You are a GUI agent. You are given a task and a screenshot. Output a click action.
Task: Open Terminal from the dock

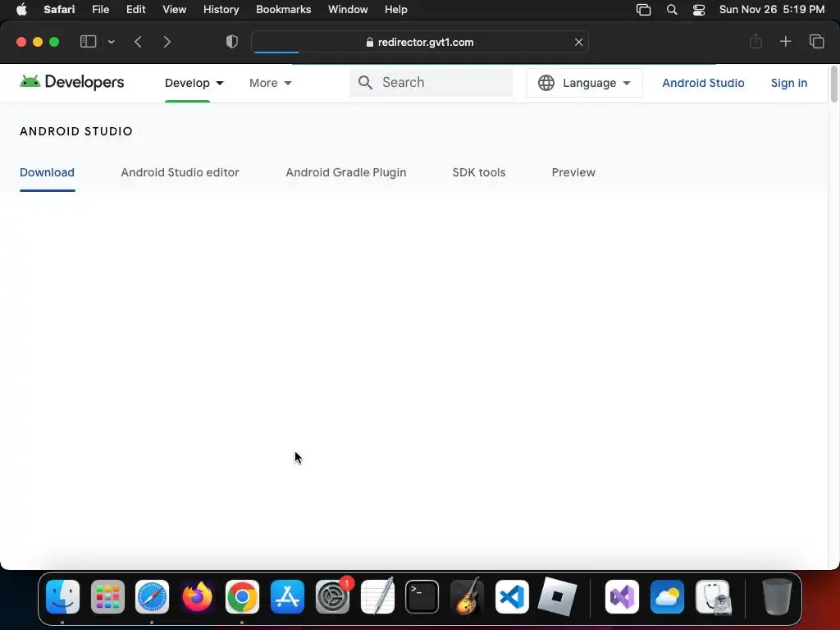pos(422,596)
